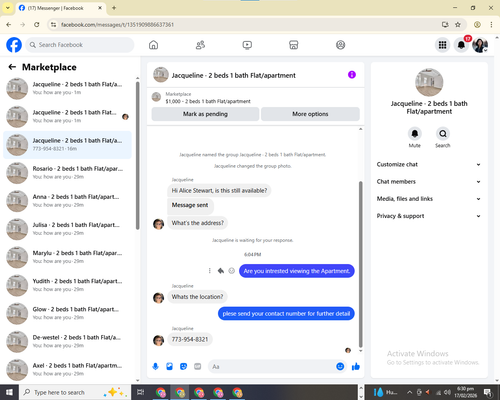Image resolution: width=500 pixels, height=400 pixels.
Task: Open notifications bell with red badge
Action: point(461,45)
